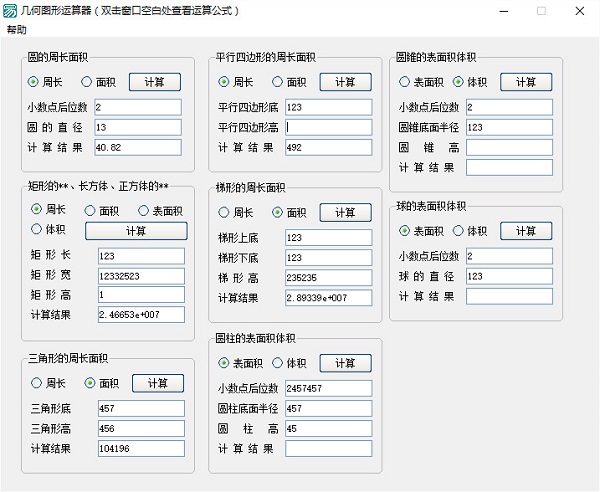Image resolution: width=600 pixels, height=492 pixels.
Task: Click the 矩形宽 input field
Action: pyautogui.click(x=141, y=275)
